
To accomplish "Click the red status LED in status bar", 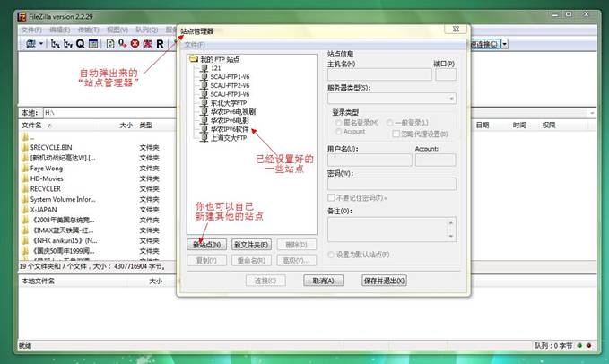I will [x=588, y=345].
